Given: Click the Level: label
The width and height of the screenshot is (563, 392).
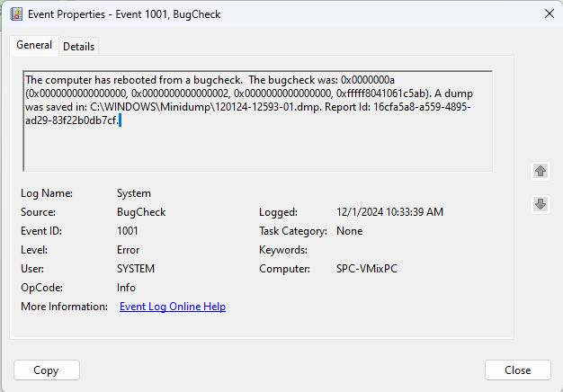Looking at the screenshot, I should (x=34, y=250).
